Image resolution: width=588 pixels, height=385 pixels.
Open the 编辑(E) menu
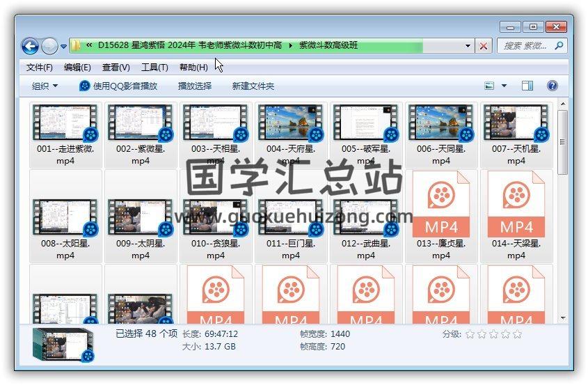(77, 67)
